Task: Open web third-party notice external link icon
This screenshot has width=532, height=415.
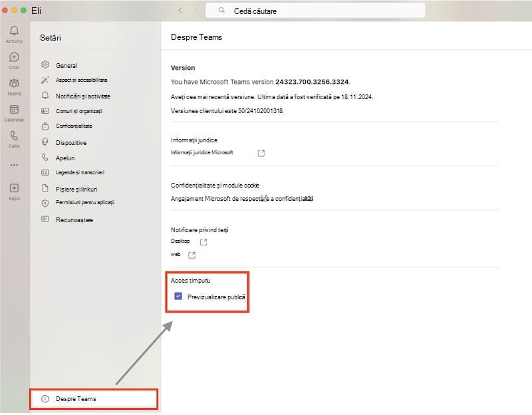Action: (x=192, y=255)
